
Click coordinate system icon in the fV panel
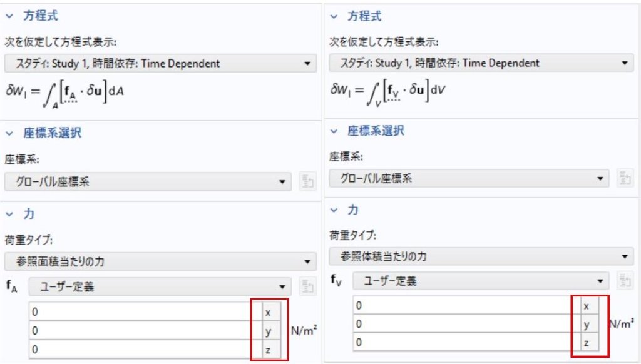623,178
